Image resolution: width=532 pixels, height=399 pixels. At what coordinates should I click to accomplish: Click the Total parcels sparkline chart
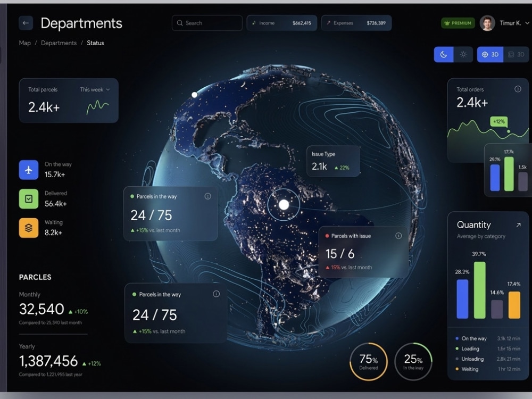click(x=98, y=107)
